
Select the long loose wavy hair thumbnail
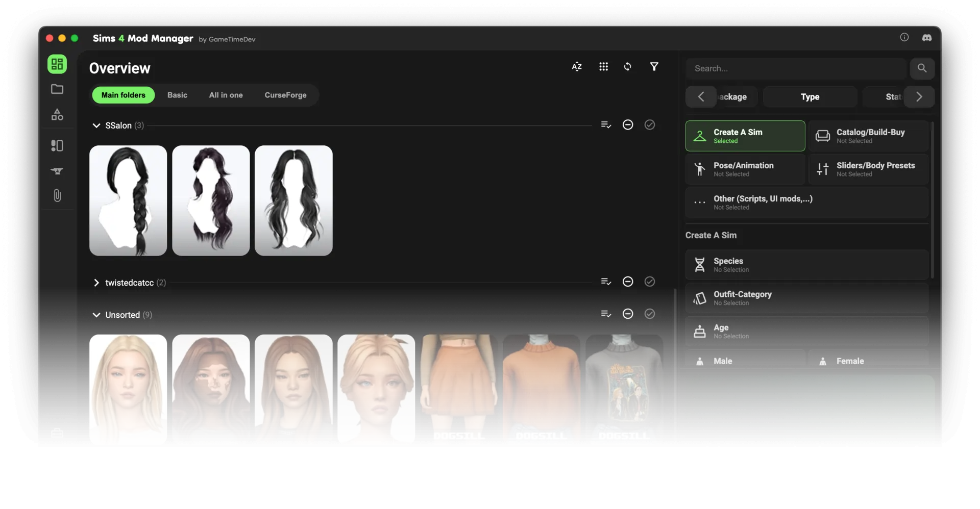tap(293, 200)
